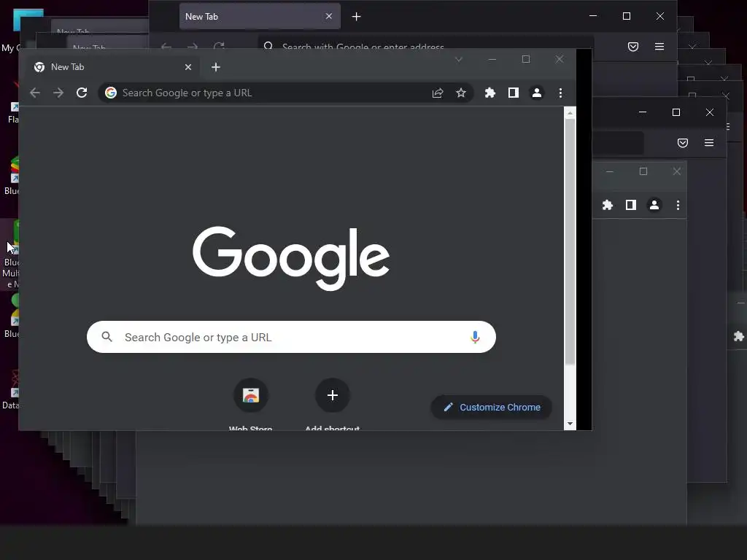Select the New Tab tab in Firefox window

260,16
